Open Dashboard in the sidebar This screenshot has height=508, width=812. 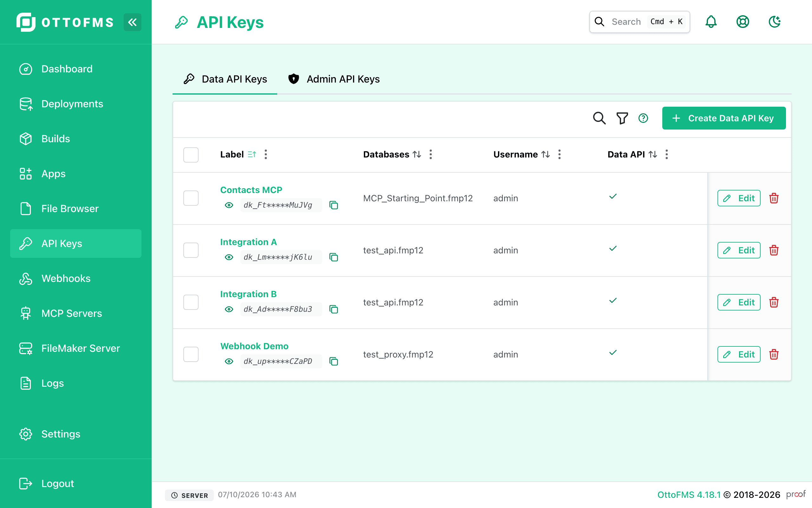[76, 69]
